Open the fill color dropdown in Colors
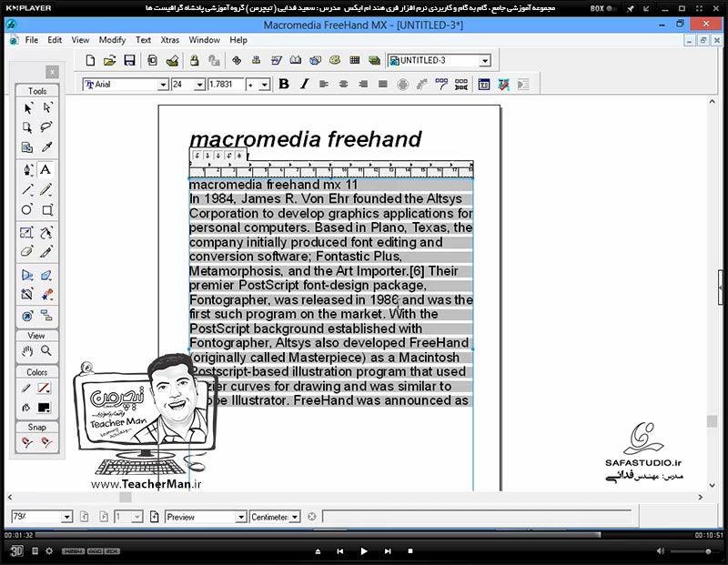 (44, 408)
